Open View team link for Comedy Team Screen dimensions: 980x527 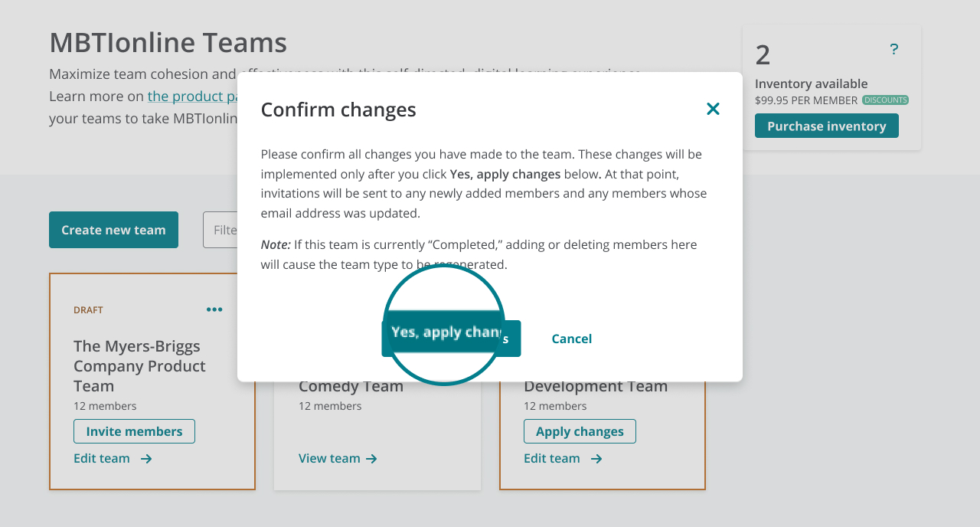(329, 459)
